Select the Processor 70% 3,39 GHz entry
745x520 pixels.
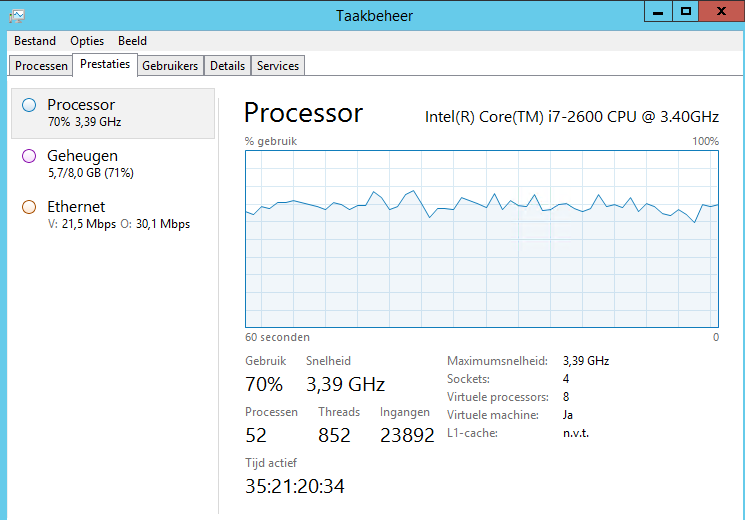113,113
